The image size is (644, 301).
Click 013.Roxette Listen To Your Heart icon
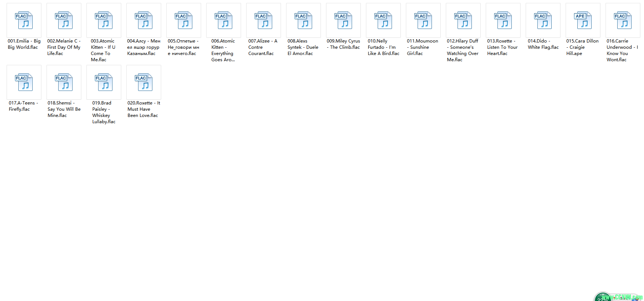click(503, 20)
